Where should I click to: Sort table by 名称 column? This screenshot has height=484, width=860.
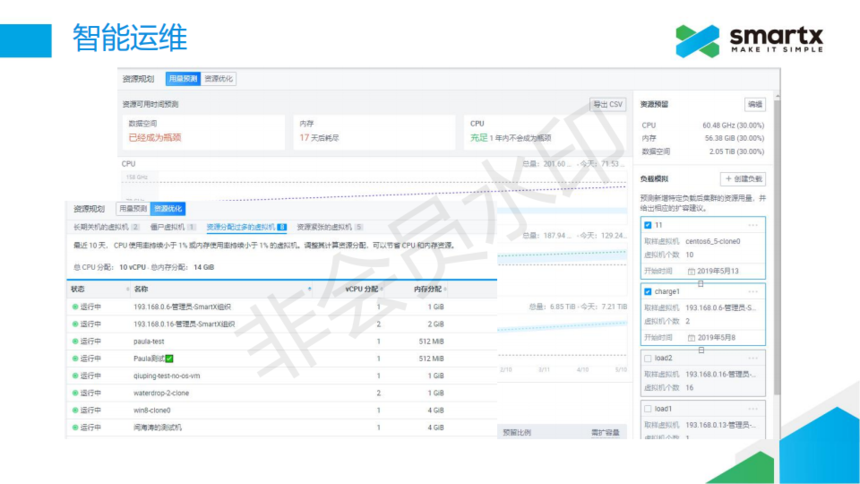pyautogui.click(x=222, y=289)
